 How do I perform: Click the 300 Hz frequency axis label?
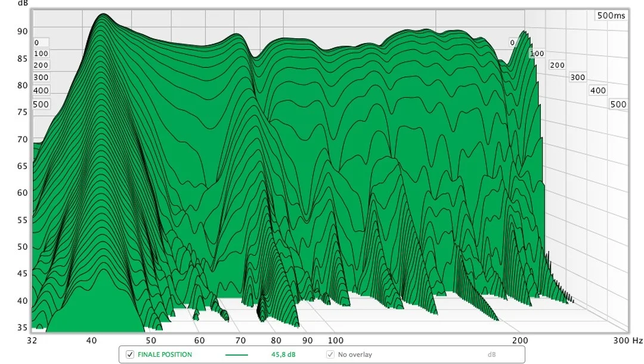[x=628, y=340]
